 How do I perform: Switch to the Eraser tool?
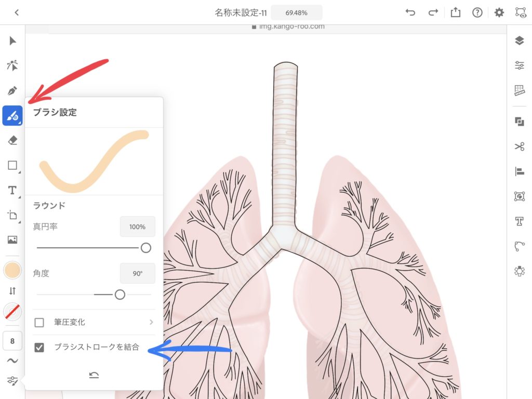pyautogui.click(x=12, y=140)
